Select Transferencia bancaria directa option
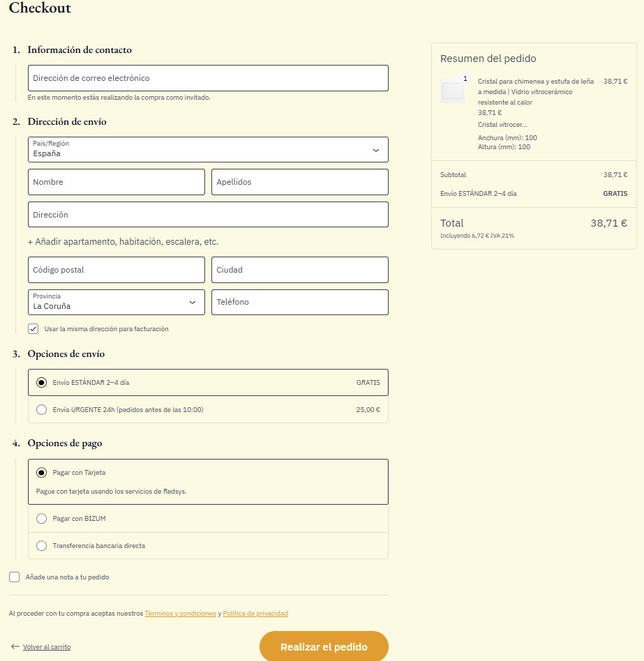 coord(42,546)
